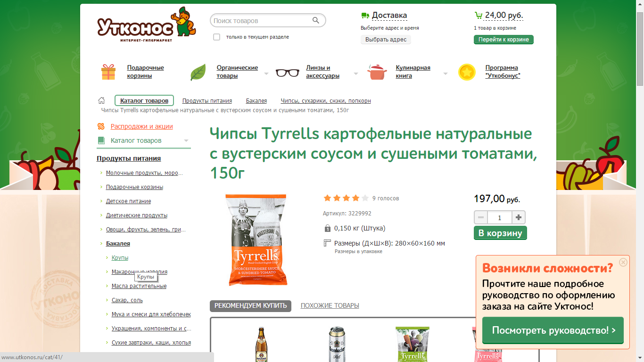The width and height of the screenshot is (644, 362).
Task: Switch to Похожие товары tab
Action: click(x=330, y=306)
